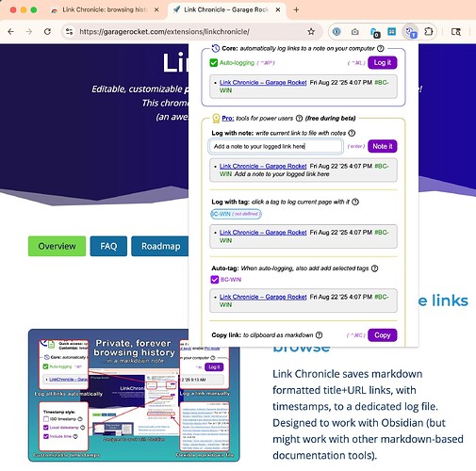Open site information icon in address bar
This screenshot has height=471, width=476.
69,32
